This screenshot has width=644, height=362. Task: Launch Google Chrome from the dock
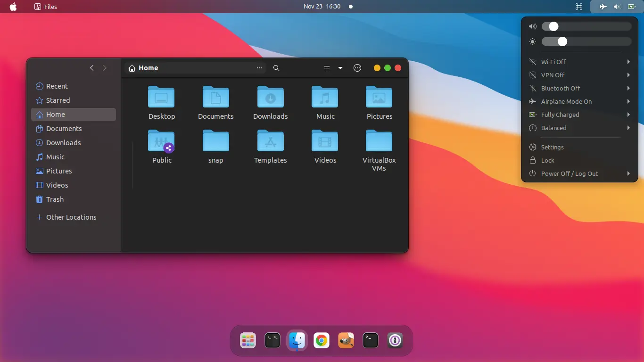click(x=322, y=340)
